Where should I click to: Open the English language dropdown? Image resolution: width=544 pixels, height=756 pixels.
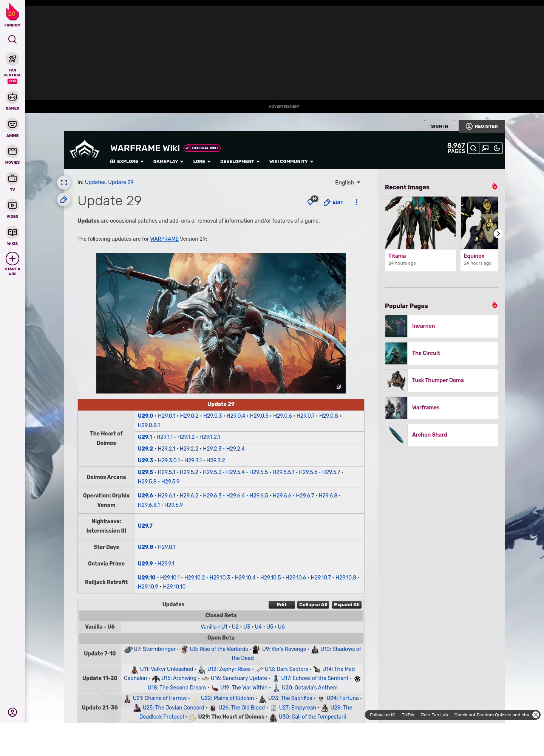point(348,183)
